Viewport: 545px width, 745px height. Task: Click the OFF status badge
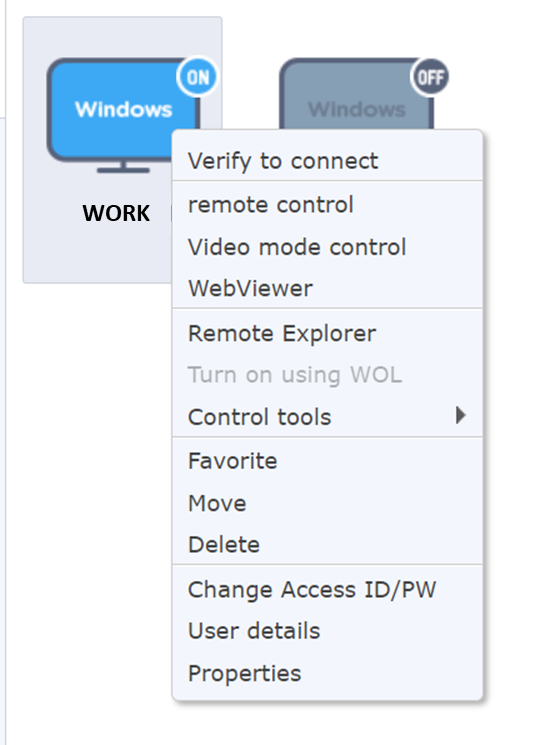coord(430,77)
